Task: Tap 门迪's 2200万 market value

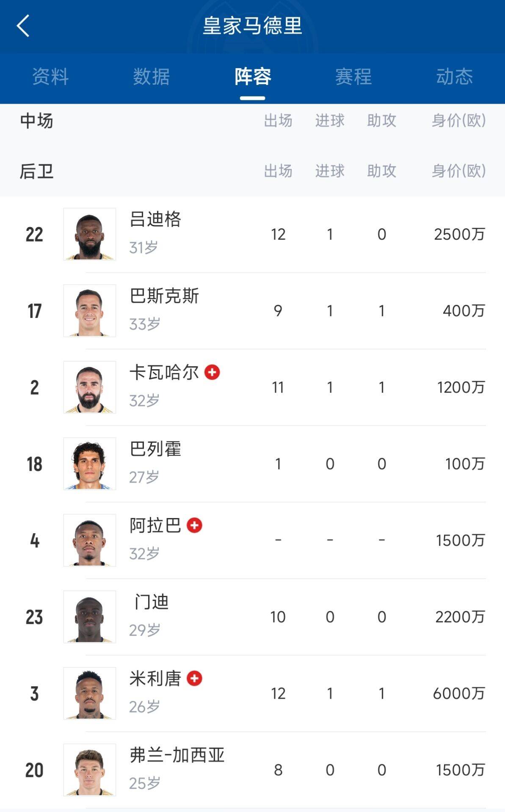Action: [460, 617]
